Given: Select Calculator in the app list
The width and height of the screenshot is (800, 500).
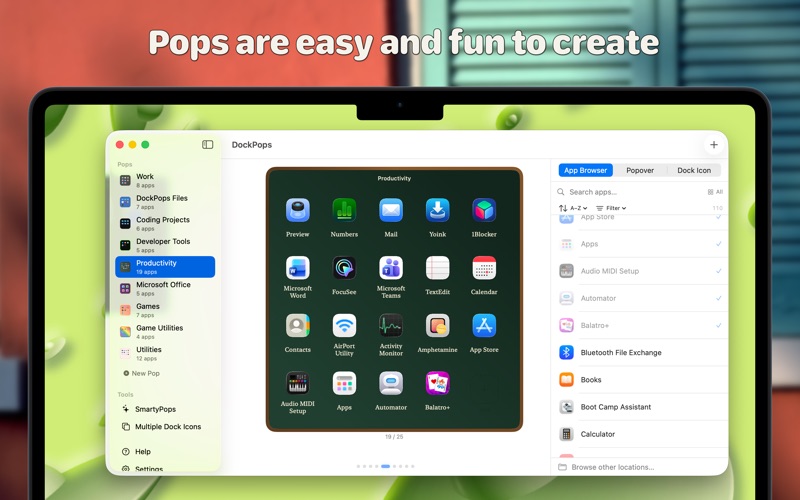Looking at the screenshot, I should 640,434.
